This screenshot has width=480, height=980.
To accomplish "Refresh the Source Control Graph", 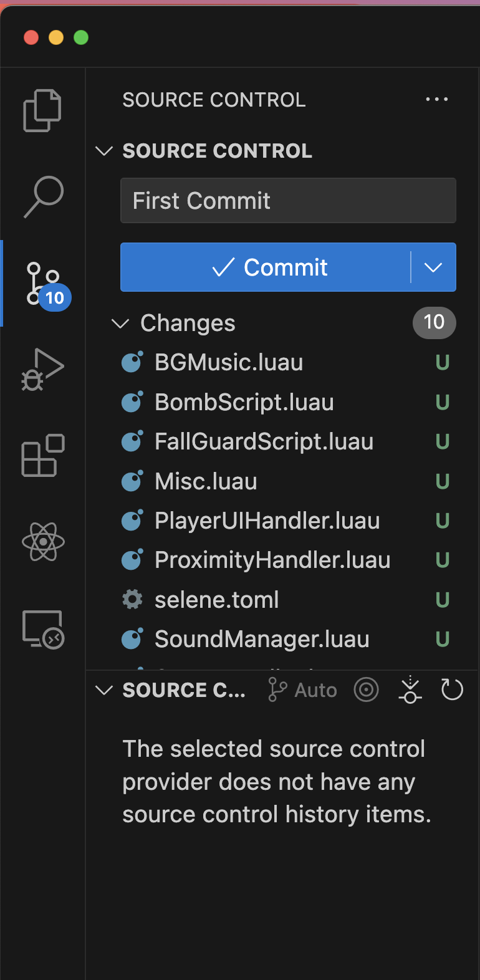I will pos(451,689).
